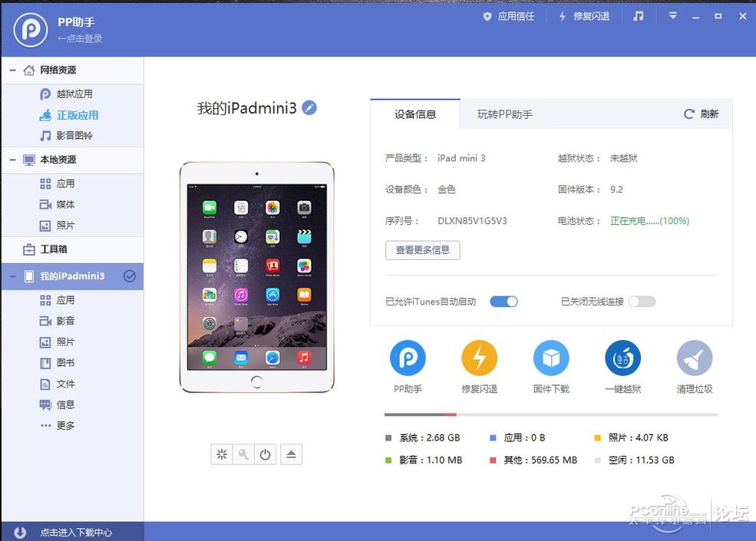756x541 pixels.
Task: Click 照片：4.07 KB storage text
Action: 639,438
